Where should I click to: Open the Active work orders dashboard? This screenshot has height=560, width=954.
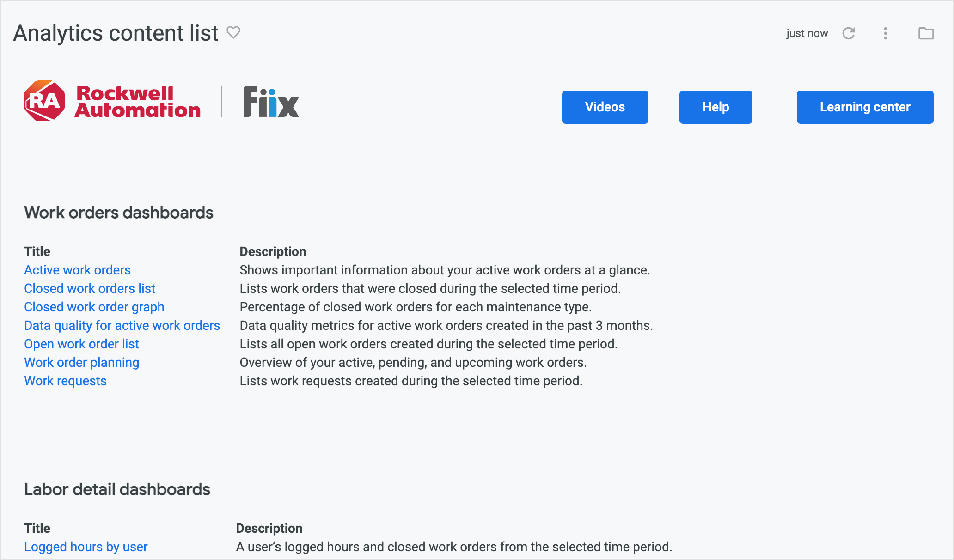pyautogui.click(x=78, y=270)
